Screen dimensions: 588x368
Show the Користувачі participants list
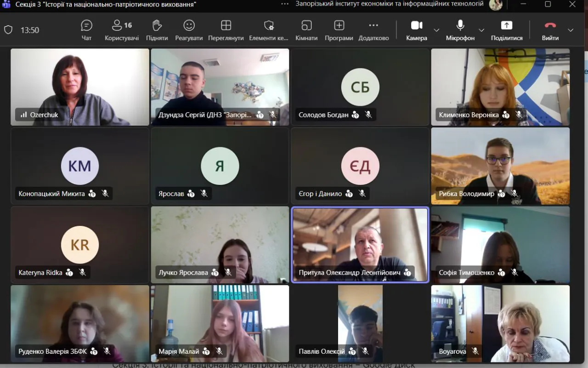tap(122, 30)
